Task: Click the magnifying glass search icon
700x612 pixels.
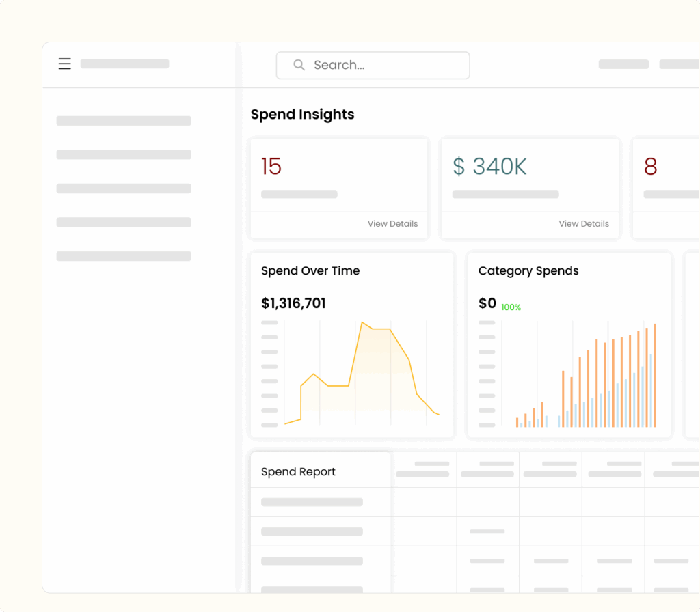Action: pyautogui.click(x=299, y=65)
